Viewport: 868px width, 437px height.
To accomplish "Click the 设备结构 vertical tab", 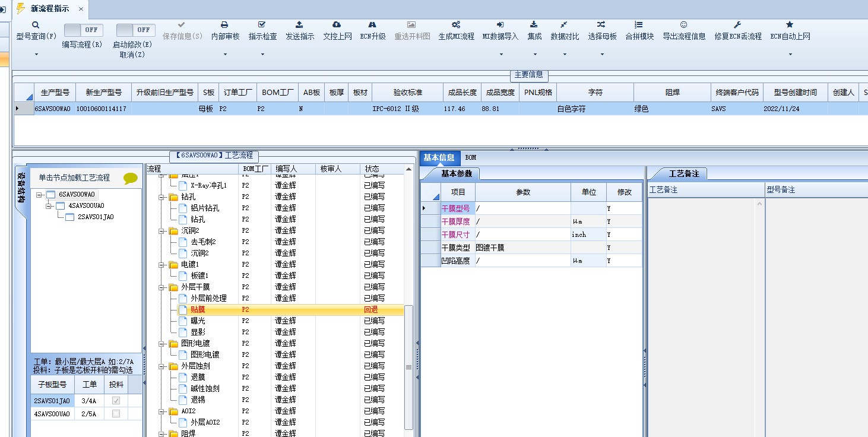I will click(x=21, y=188).
